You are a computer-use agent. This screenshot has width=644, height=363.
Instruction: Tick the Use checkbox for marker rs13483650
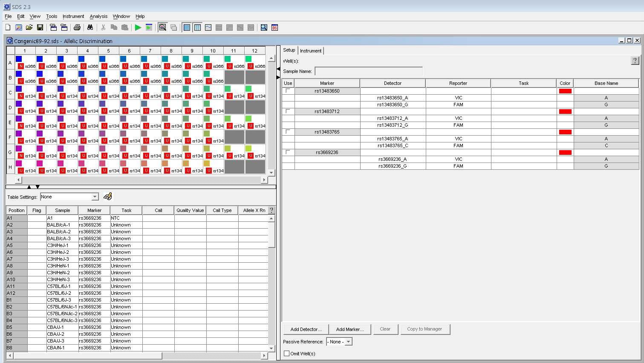click(288, 90)
